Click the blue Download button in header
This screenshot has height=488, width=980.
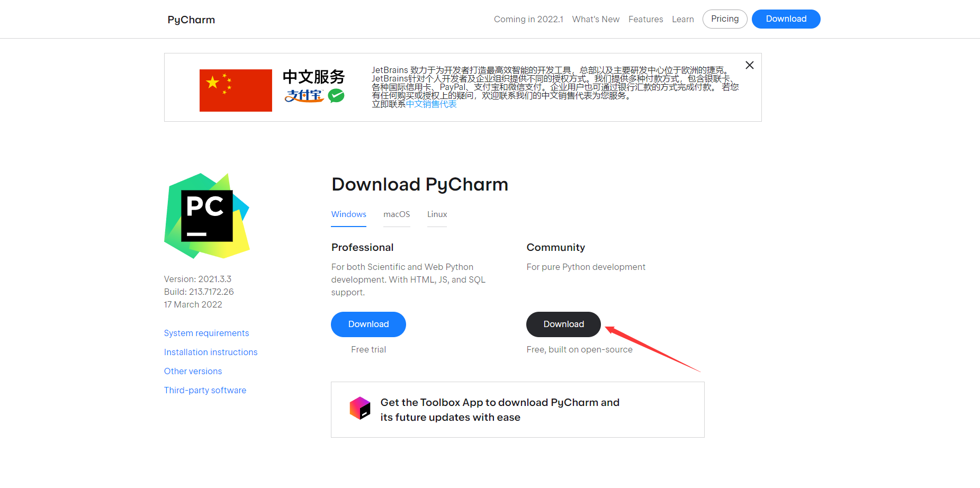tap(786, 19)
